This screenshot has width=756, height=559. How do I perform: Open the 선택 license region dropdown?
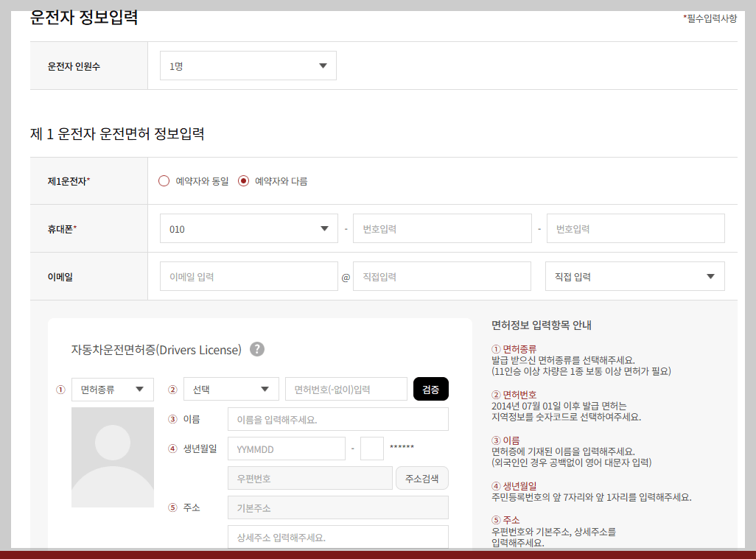[231, 390]
